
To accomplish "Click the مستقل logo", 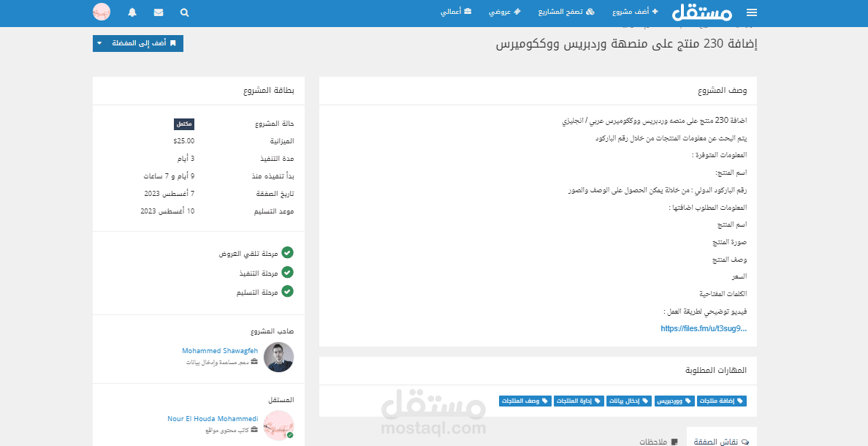I will pos(702,12).
